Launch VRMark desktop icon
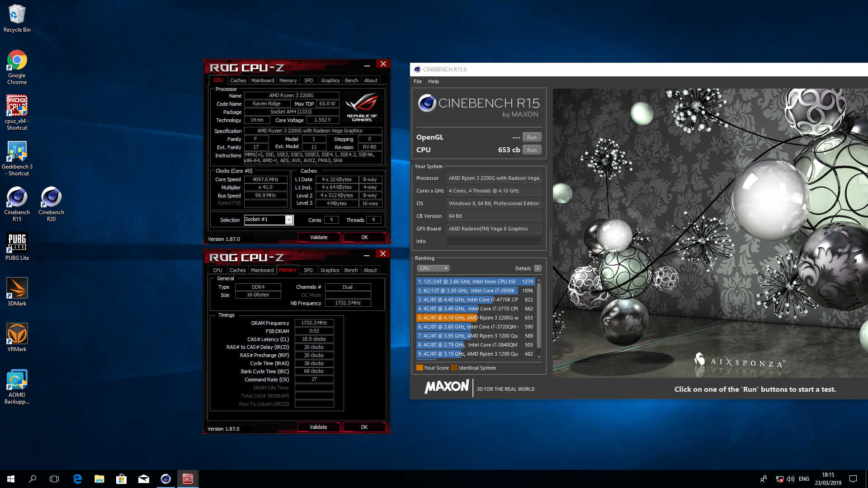Viewport: 868px width, 488px height. (17, 338)
